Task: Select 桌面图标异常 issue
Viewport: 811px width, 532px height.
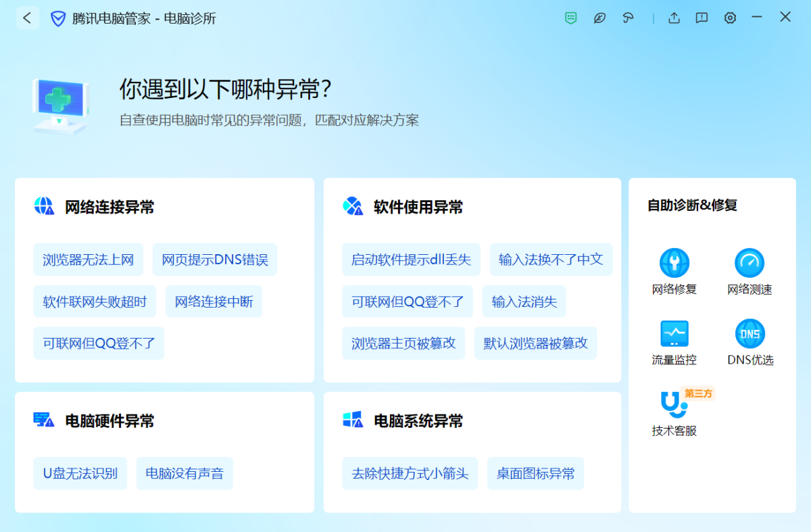Action: point(535,473)
